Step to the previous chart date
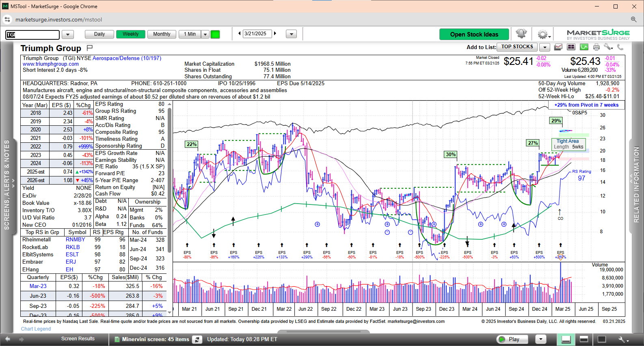The image size is (644, 346). coord(240,34)
